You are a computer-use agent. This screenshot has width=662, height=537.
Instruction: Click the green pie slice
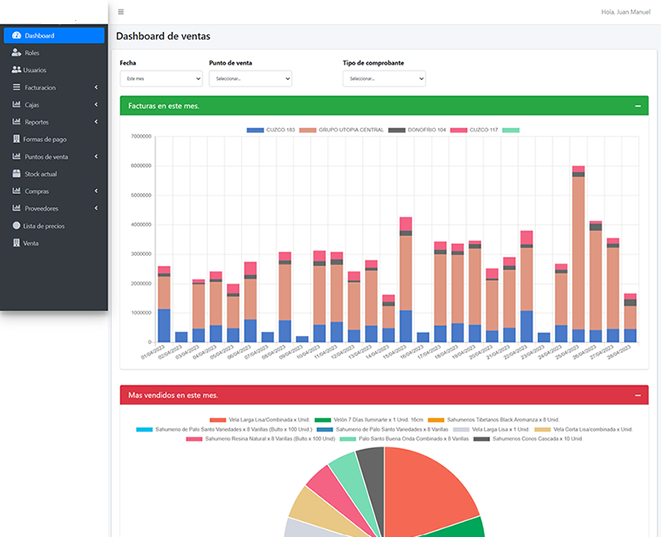coord(464,530)
